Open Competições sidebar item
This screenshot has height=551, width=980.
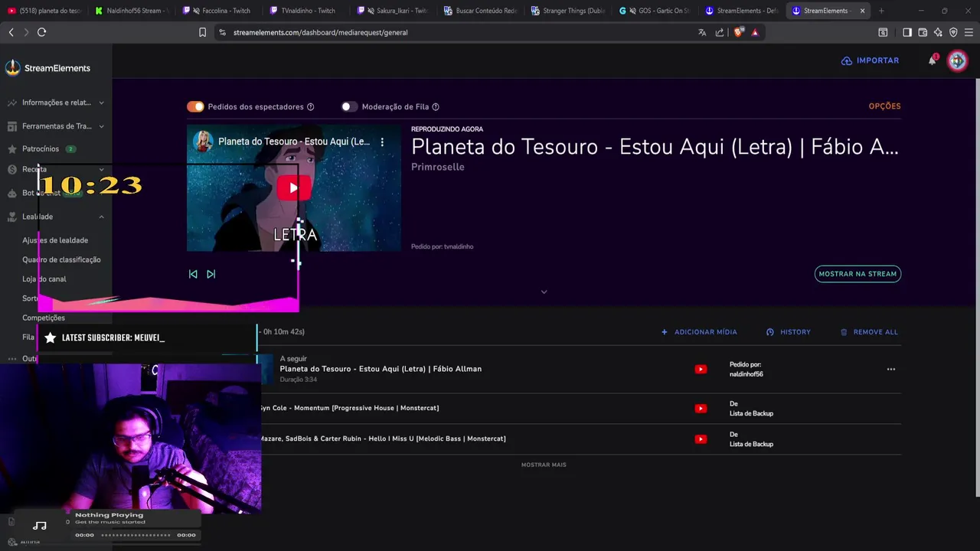point(44,318)
